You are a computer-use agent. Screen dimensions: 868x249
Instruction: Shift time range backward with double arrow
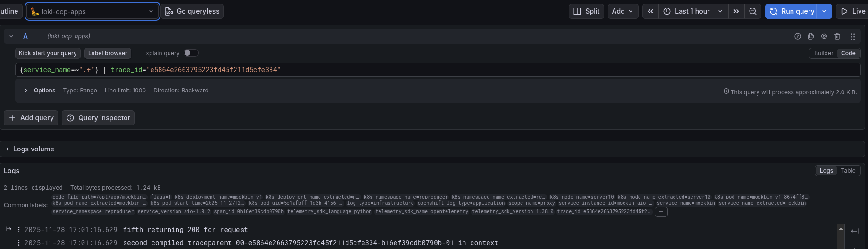[650, 11]
